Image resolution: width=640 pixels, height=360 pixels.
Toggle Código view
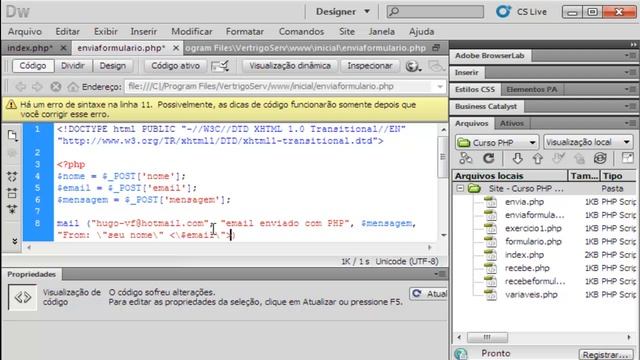click(x=33, y=66)
